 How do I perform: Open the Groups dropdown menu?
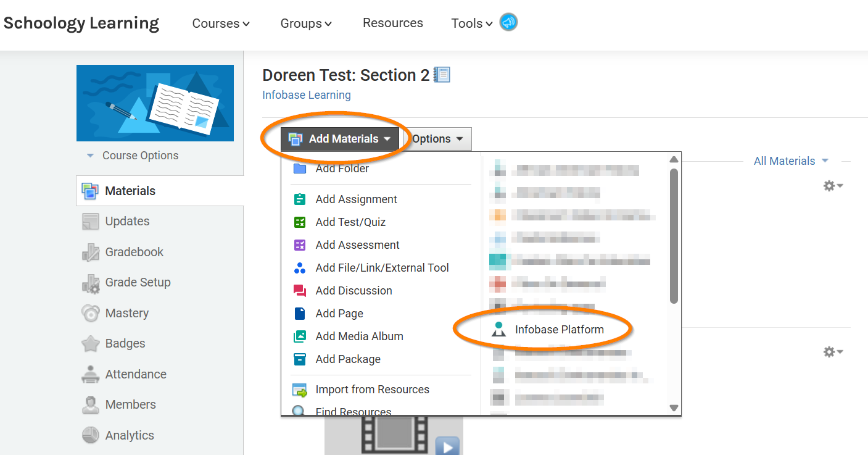(x=306, y=23)
